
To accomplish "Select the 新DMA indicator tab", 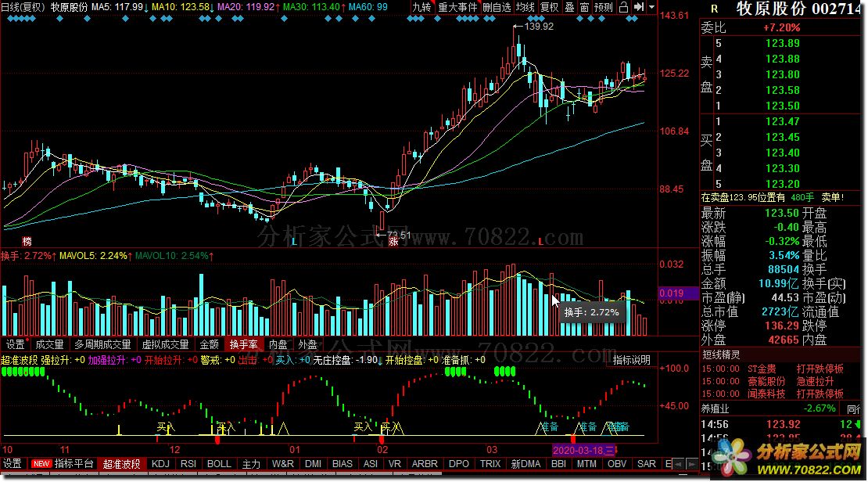I will coord(525,464).
